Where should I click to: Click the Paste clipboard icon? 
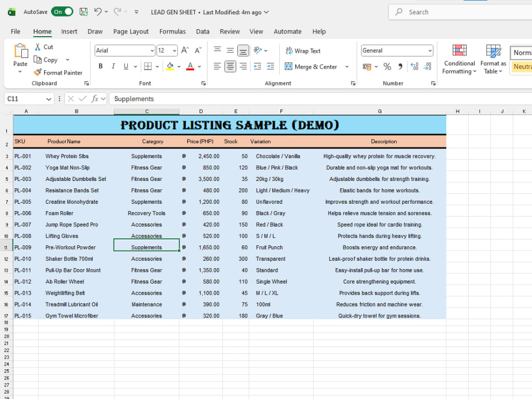[x=20, y=51]
